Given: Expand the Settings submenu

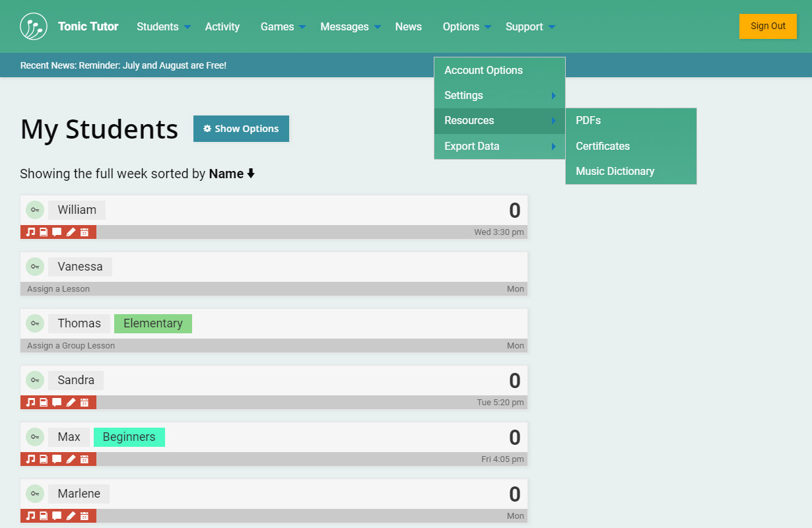Looking at the screenshot, I should [499, 96].
